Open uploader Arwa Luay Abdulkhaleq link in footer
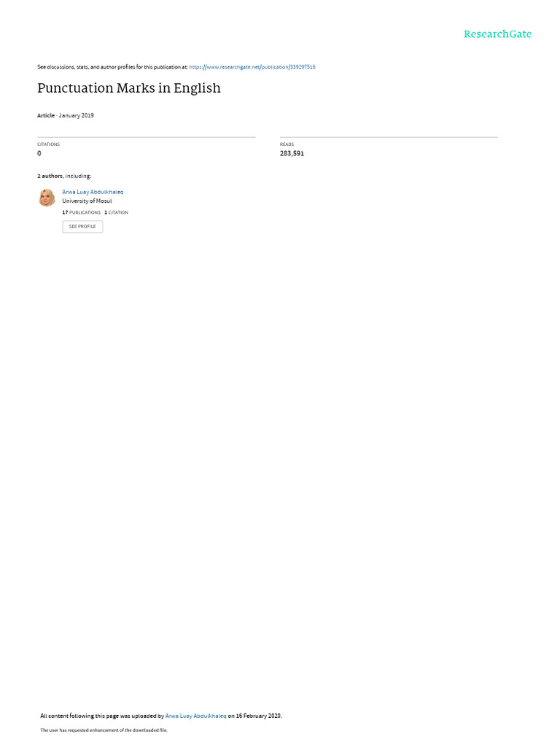Image resolution: width=560 pixels, height=747 pixels. (x=195, y=716)
